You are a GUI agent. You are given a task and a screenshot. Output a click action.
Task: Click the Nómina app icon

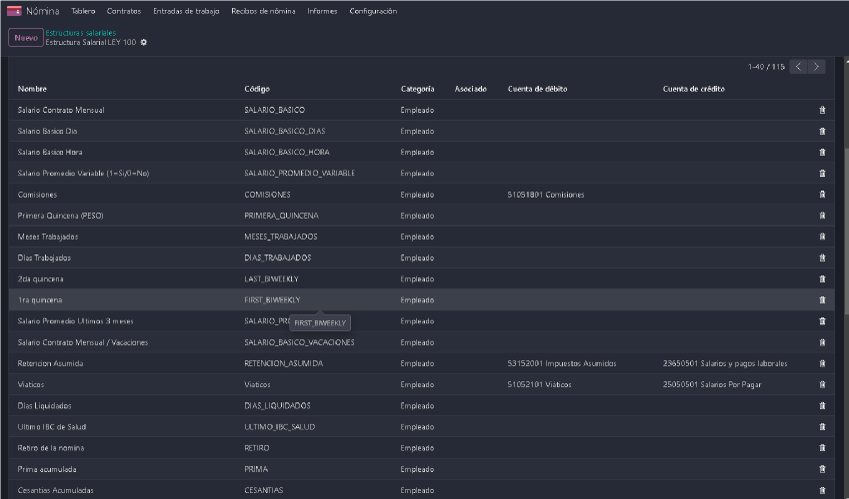(x=14, y=11)
